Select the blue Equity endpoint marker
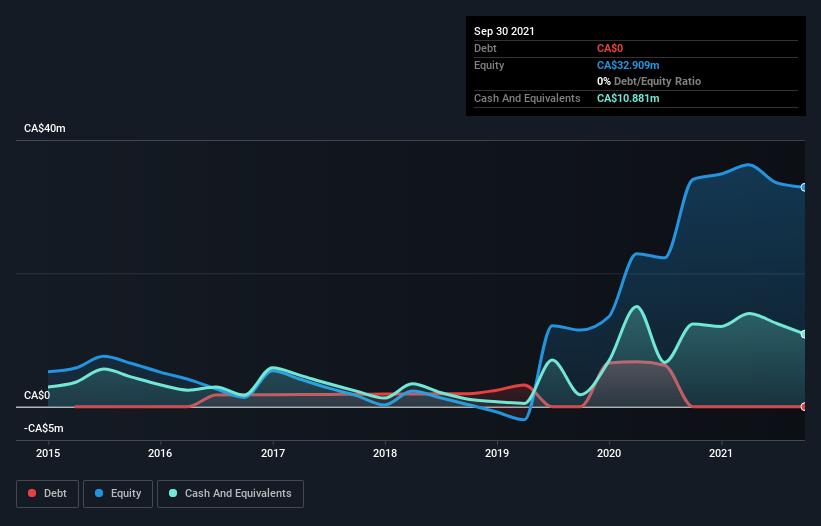 (x=804, y=187)
